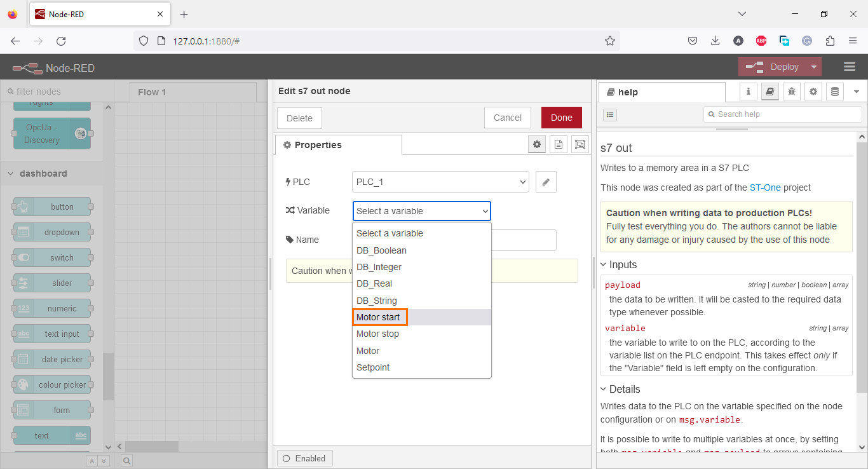
Task: Open configuration nodes gear sidebar tab
Action: click(x=813, y=92)
